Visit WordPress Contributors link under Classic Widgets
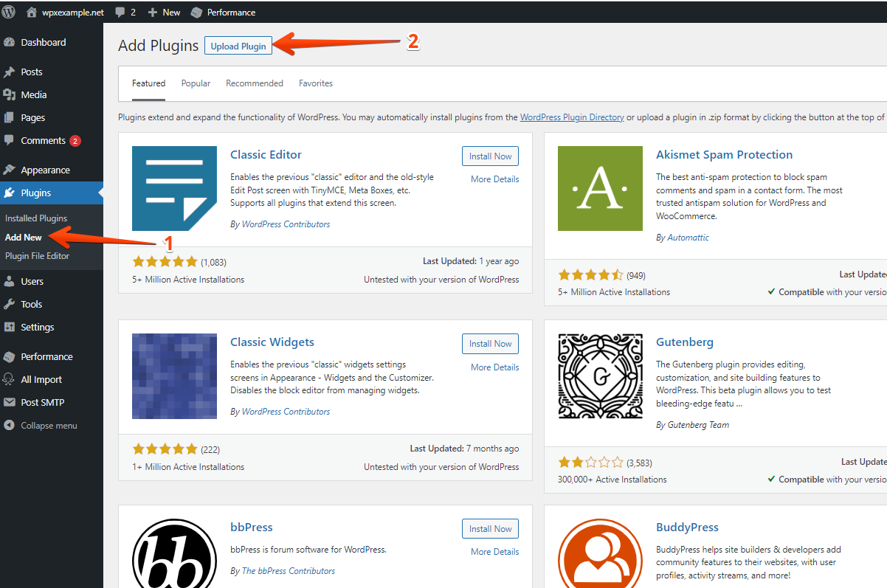Screen dimensions: 887x588 click(286, 412)
